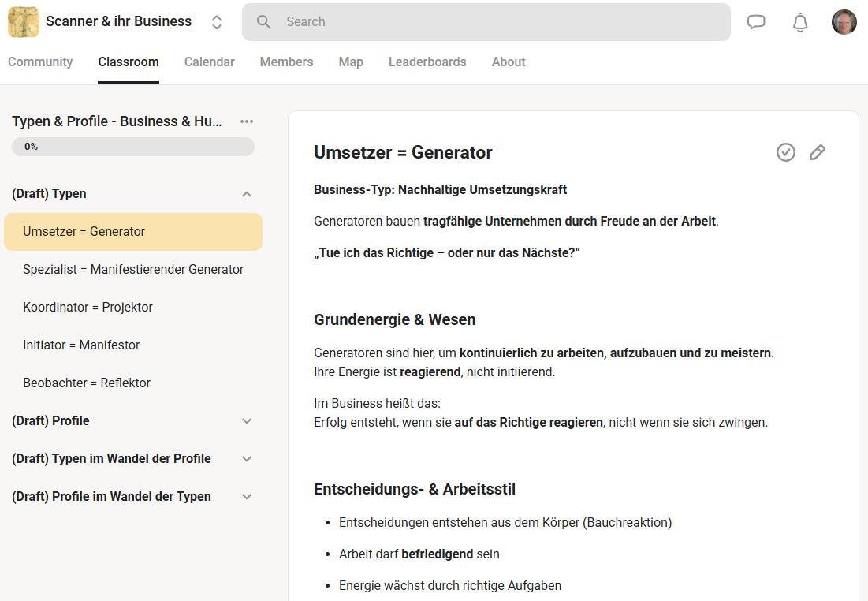Open the course three-dot options menu
This screenshot has height=601, width=868.
(x=247, y=121)
